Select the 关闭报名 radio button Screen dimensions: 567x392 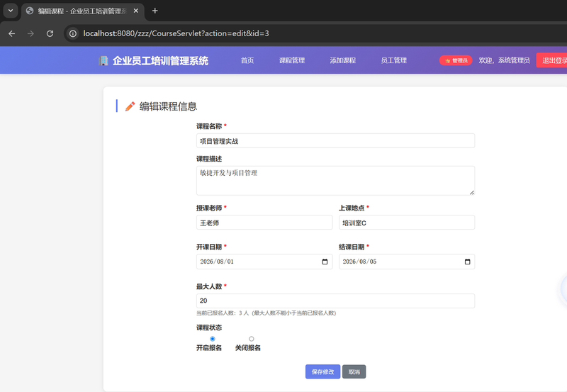tap(252, 339)
